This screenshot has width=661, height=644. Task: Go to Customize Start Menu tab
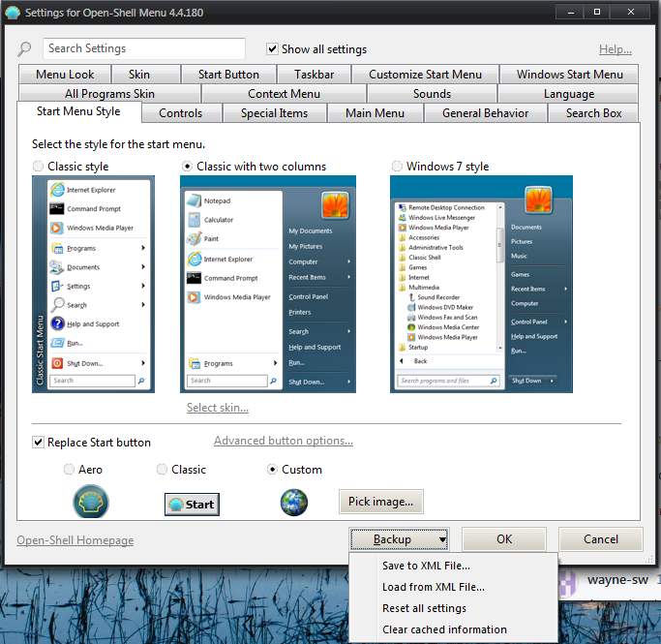pos(426,75)
